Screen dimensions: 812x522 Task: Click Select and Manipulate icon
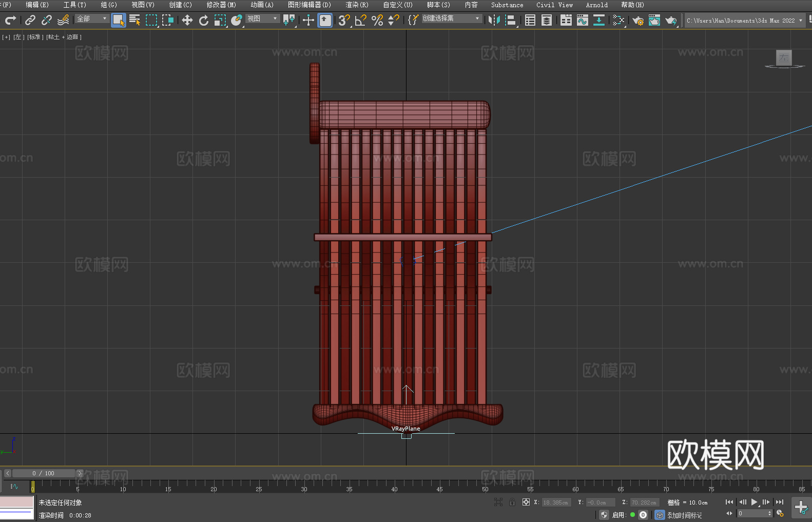[308, 20]
